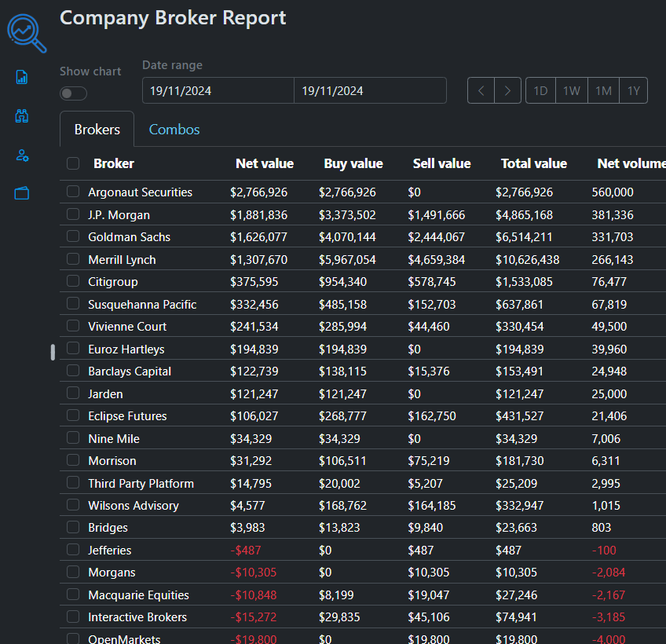Sort by the Broker column header
Viewport: 666px width, 644px height.
tap(113, 163)
